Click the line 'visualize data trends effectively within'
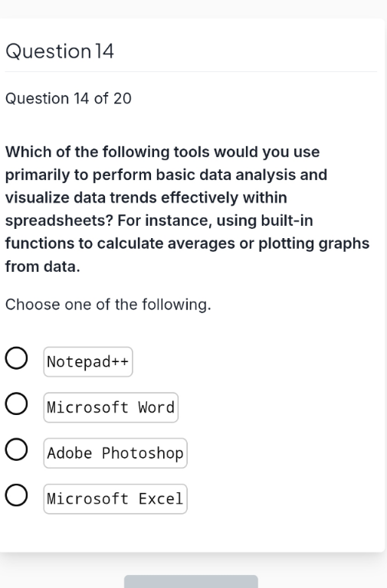 pos(146,198)
